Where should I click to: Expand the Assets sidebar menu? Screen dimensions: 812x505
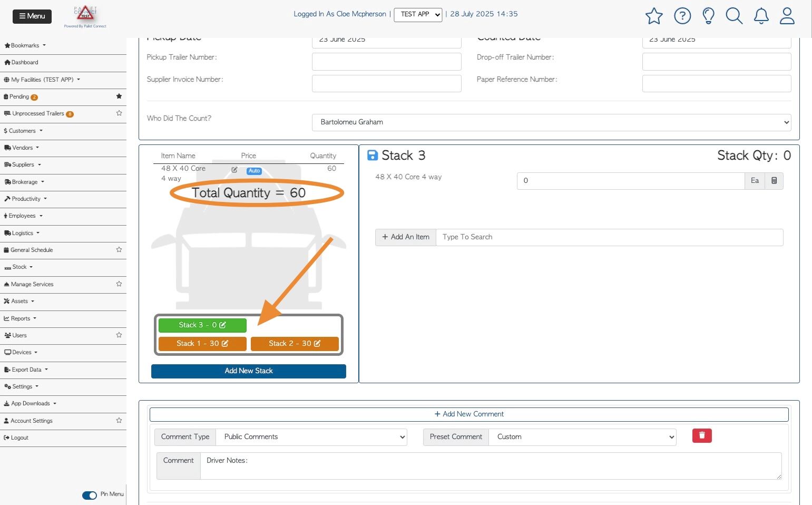(19, 301)
